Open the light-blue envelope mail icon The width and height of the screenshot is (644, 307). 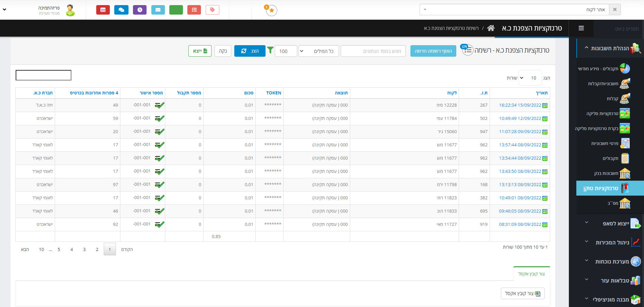click(x=158, y=10)
